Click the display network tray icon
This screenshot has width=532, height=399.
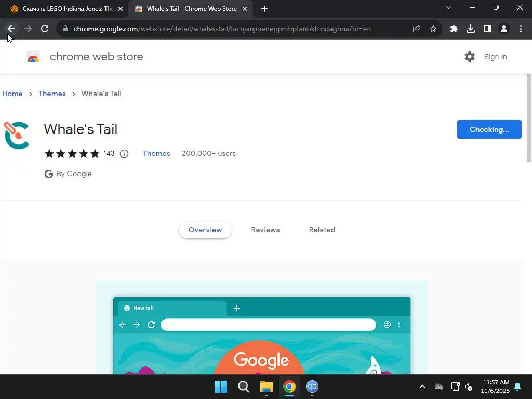point(455,387)
